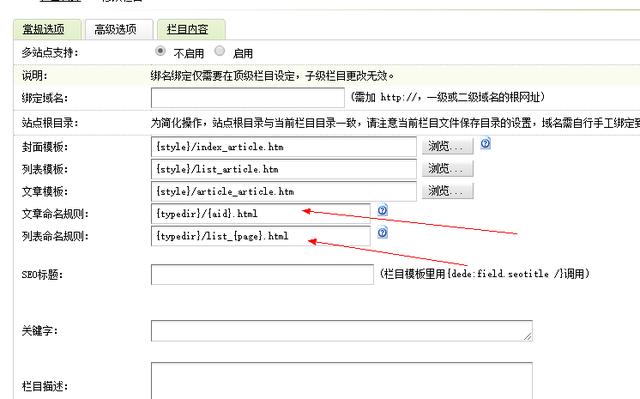Select the 启用 radio button

(220, 51)
